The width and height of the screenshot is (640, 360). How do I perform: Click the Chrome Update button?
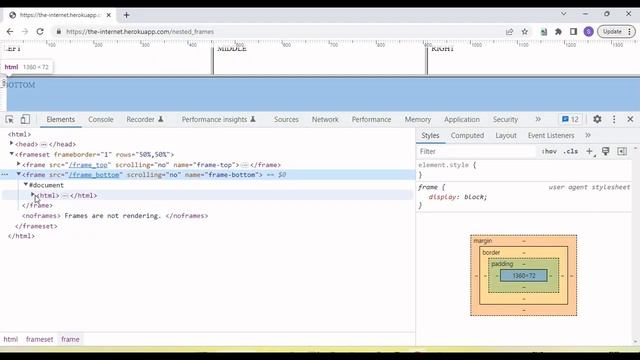[616, 31]
